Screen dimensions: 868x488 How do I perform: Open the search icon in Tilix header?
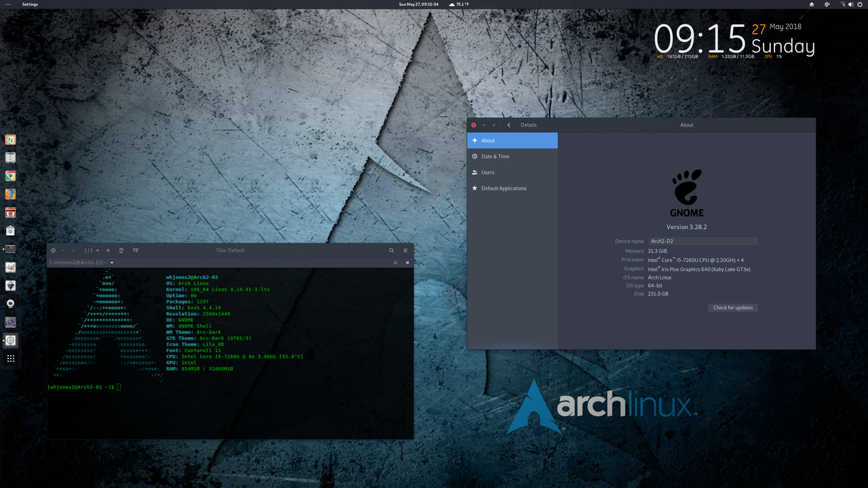pyautogui.click(x=391, y=250)
